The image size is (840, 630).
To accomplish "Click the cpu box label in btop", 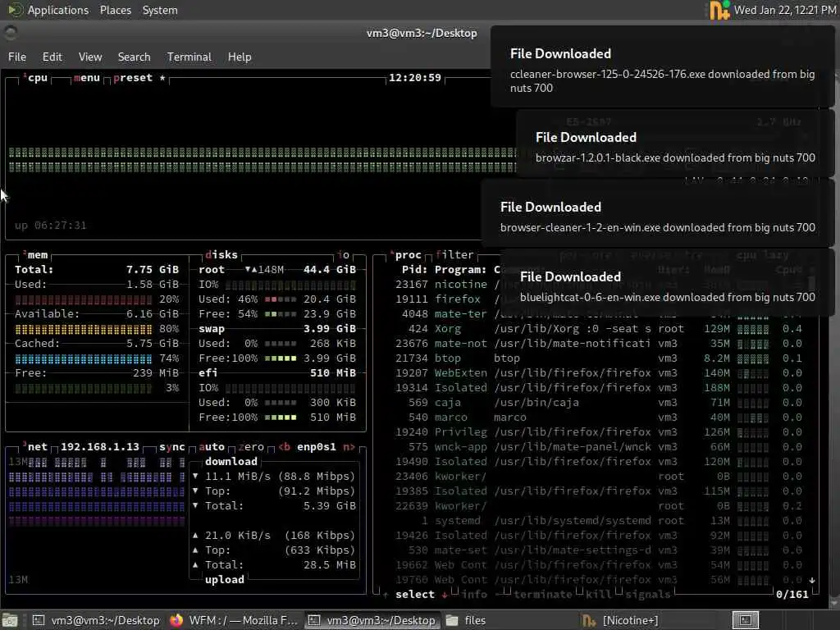I will coord(36,78).
